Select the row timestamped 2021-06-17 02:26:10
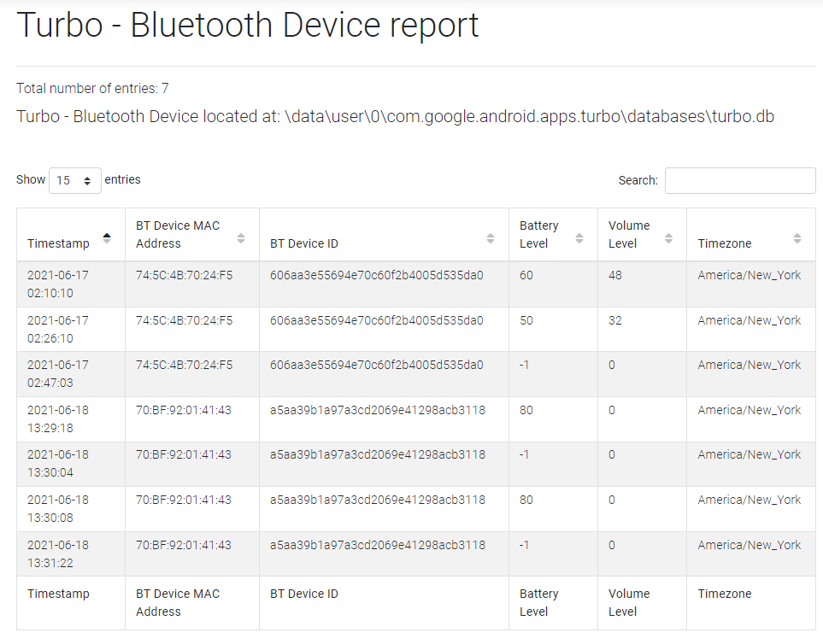This screenshot has width=823, height=644. point(415,329)
